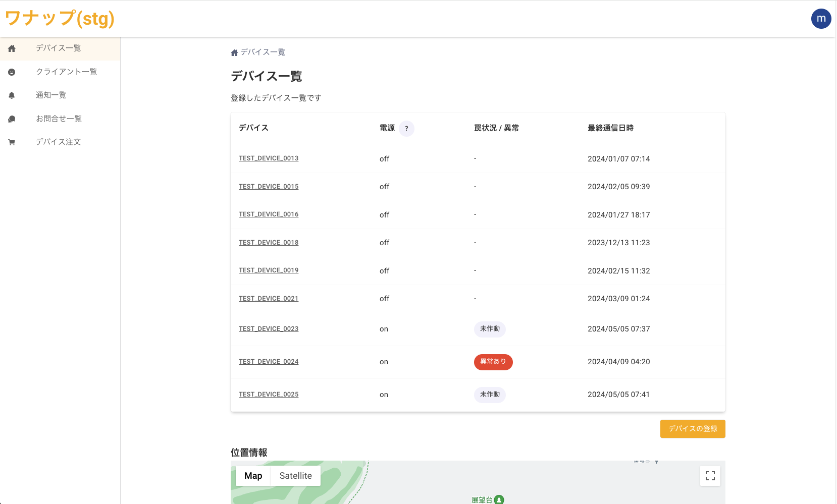Click 登録したデバイス一覧です description

tap(276, 98)
